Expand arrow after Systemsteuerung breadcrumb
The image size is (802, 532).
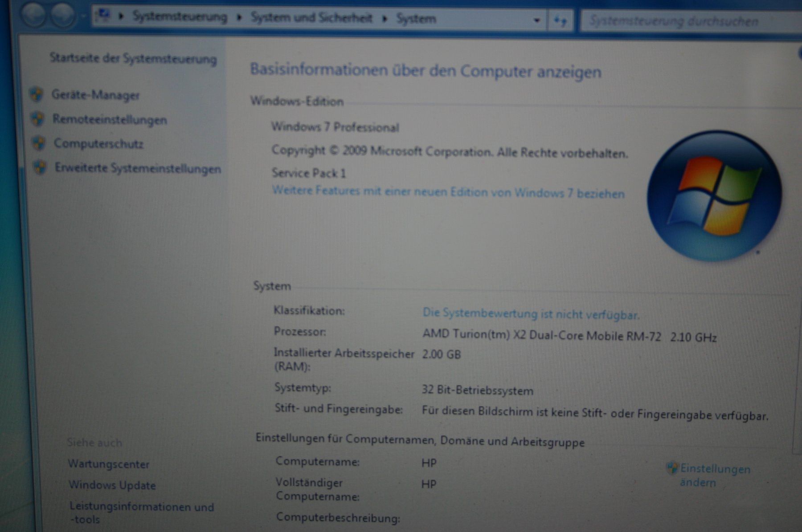coord(239,17)
